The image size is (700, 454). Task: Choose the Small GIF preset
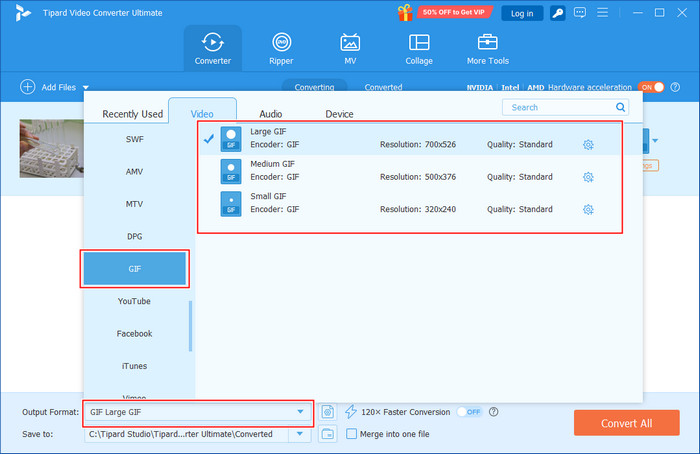click(x=410, y=204)
